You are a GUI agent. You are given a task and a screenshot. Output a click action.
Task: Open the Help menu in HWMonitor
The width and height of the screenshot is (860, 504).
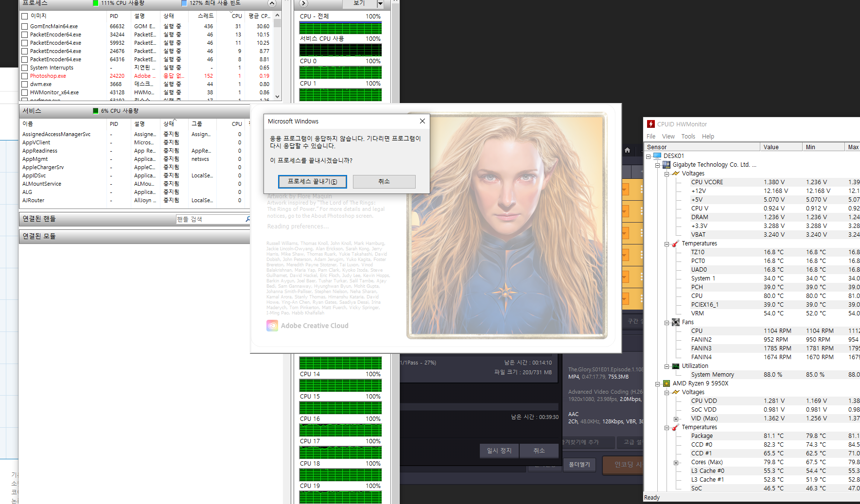click(708, 137)
